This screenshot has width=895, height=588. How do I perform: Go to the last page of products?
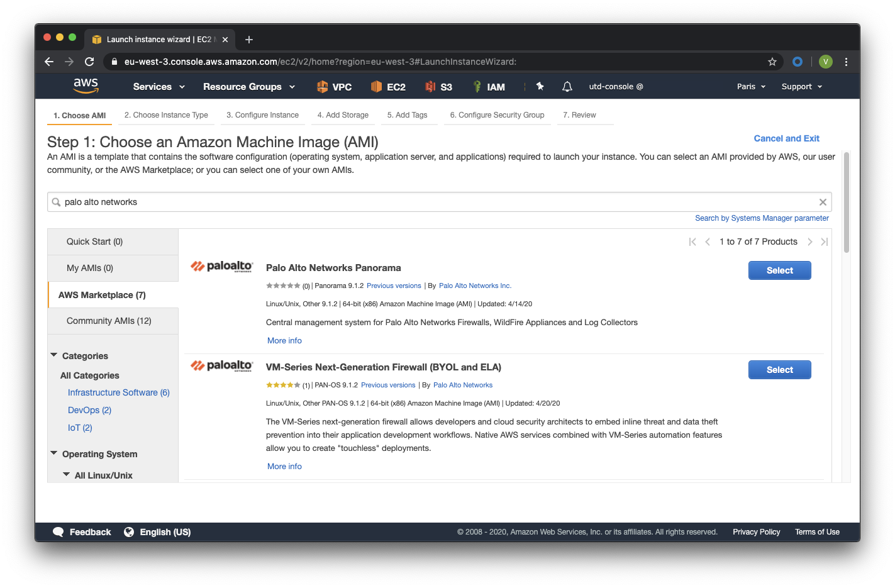click(x=825, y=242)
